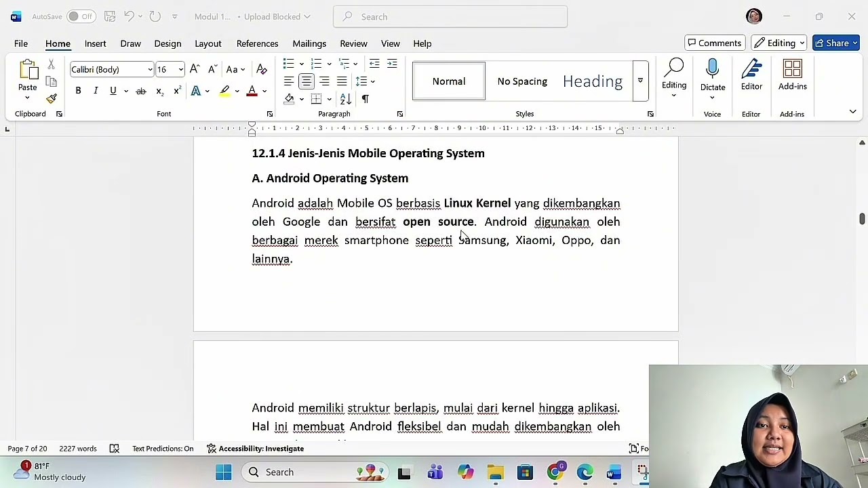Screen dimensions: 868x488
Task: Switch to Design tab
Action: tap(167, 43)
